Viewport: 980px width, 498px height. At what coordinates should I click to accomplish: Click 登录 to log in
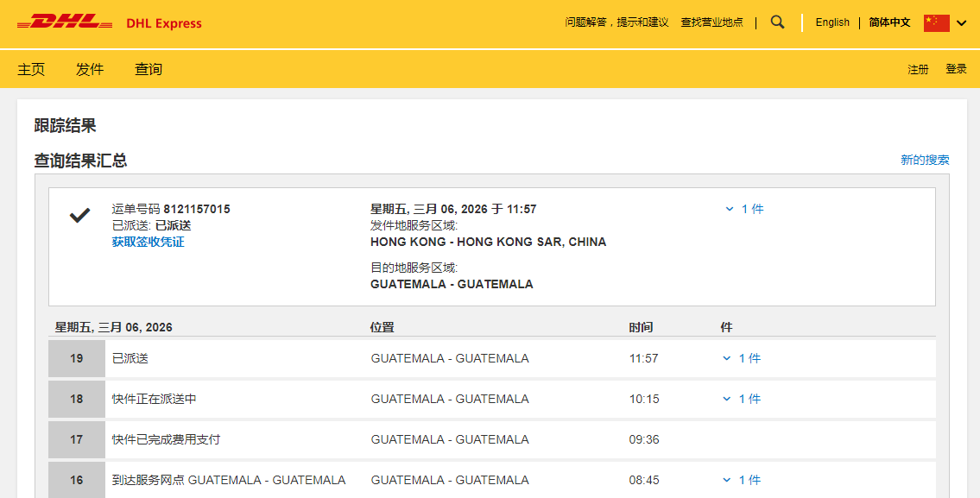tap(956, 69)
